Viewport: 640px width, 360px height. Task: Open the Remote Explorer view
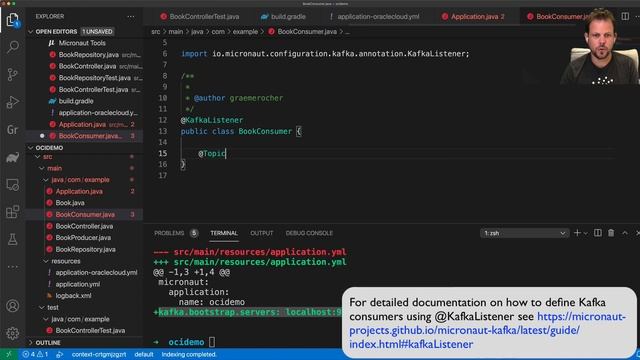coord(13,184)
